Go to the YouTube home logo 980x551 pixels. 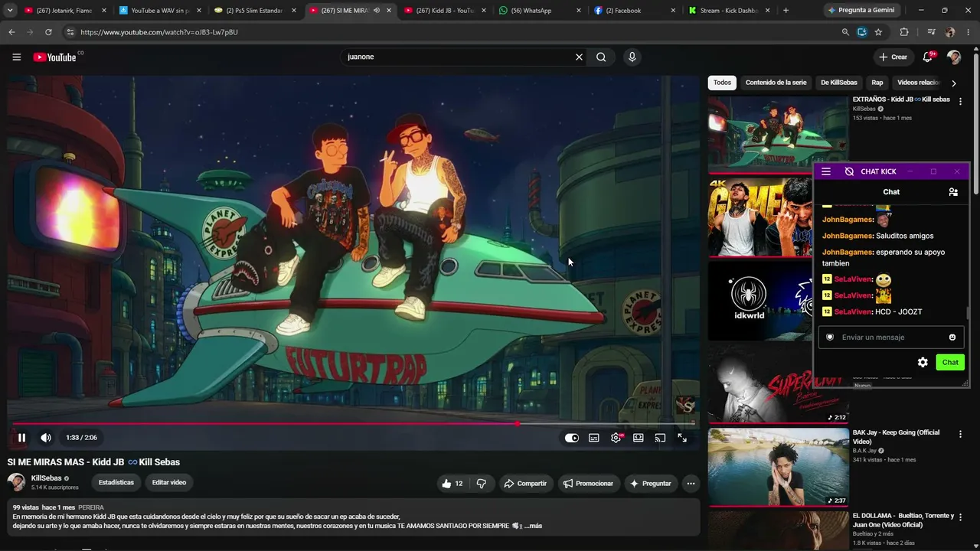point(55,57)
